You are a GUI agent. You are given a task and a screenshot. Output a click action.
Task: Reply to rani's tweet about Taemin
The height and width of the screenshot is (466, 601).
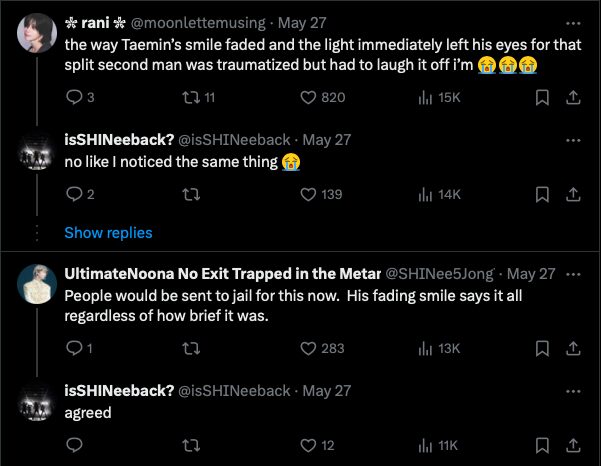[x=74, y=97]
